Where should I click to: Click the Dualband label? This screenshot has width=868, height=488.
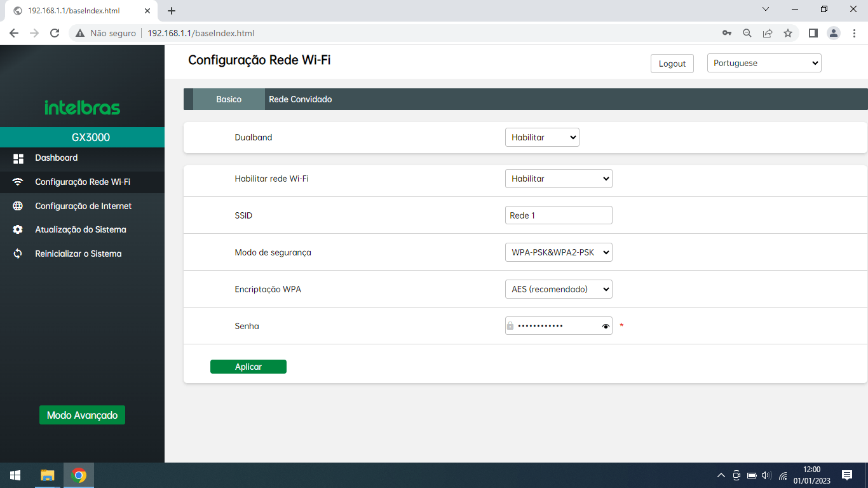pos(254,137)
